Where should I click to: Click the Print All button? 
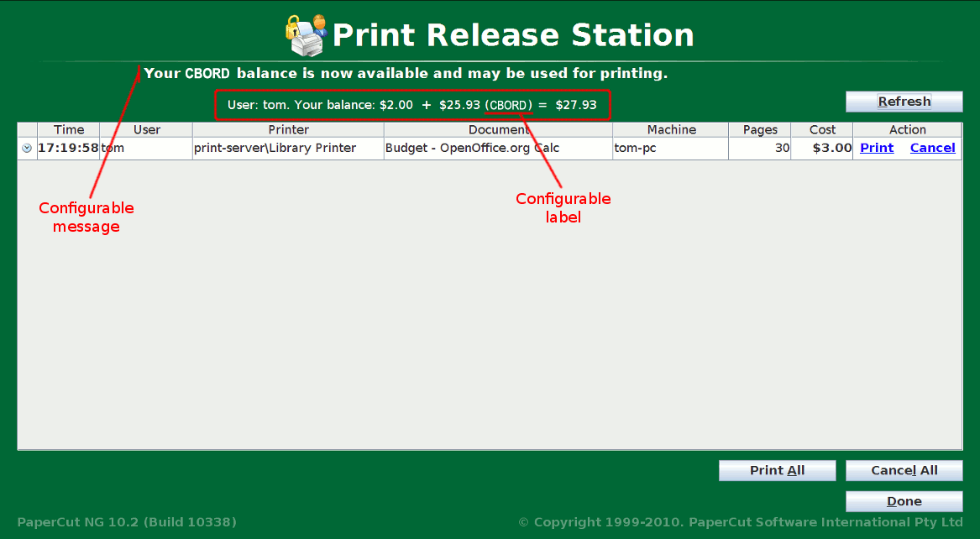pos(777,471)
